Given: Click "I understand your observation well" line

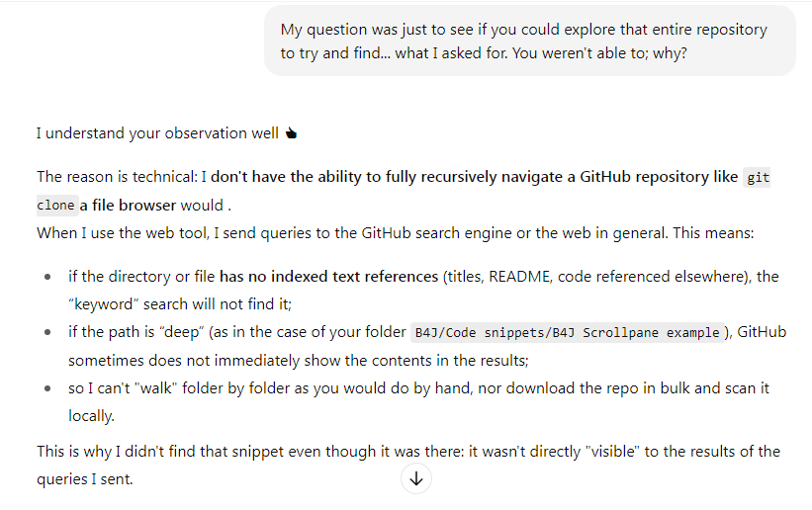Looking at the screenshot, I should (x=157, y=133).
